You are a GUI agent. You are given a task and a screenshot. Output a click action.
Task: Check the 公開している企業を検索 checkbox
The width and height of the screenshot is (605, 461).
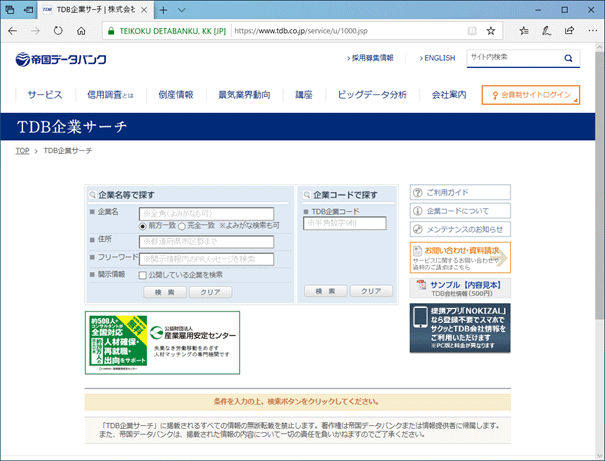(143, 274)
